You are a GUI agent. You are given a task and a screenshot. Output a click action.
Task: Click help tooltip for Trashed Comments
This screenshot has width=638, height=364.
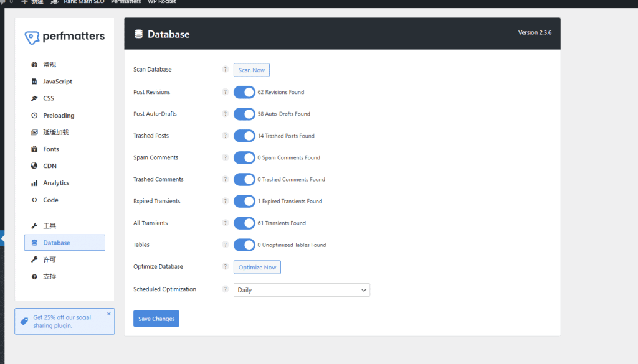coord(226,179)
